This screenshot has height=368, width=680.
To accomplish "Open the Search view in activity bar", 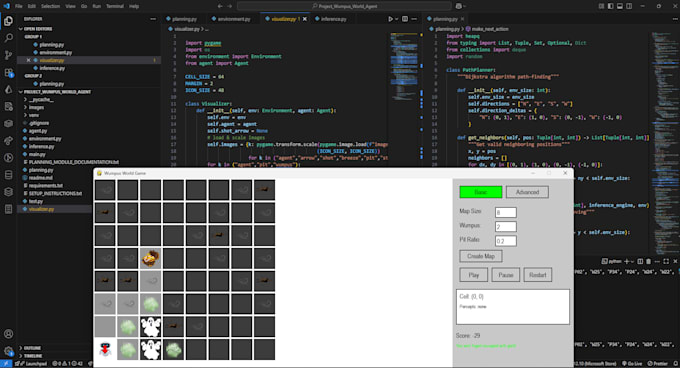I will point(8,38).
